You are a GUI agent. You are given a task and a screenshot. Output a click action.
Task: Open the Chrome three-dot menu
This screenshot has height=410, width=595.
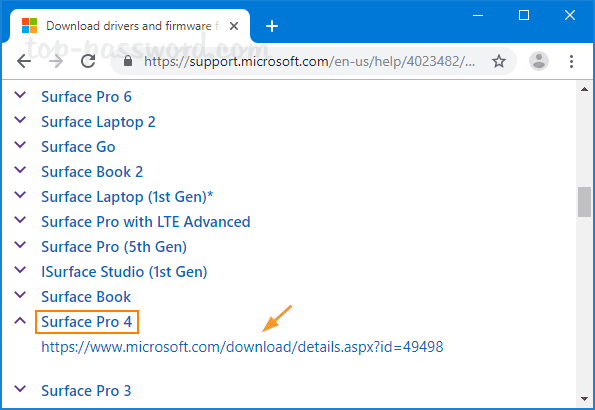(571, 61)
